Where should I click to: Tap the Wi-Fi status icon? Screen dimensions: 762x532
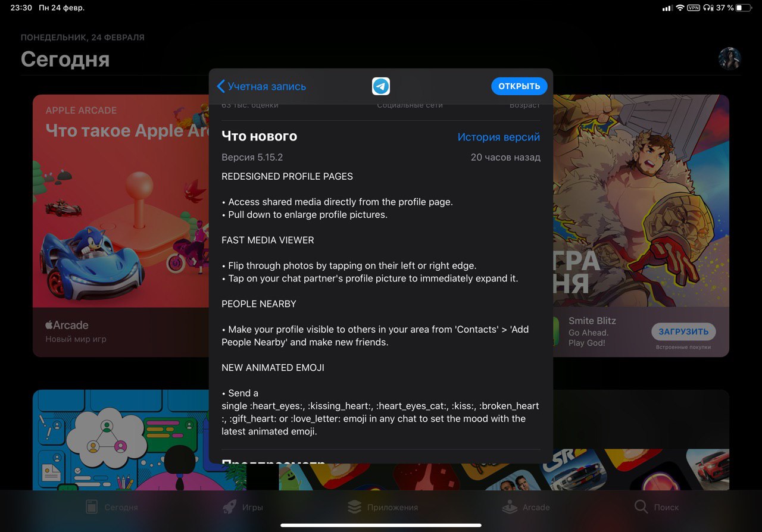(680, 8)
